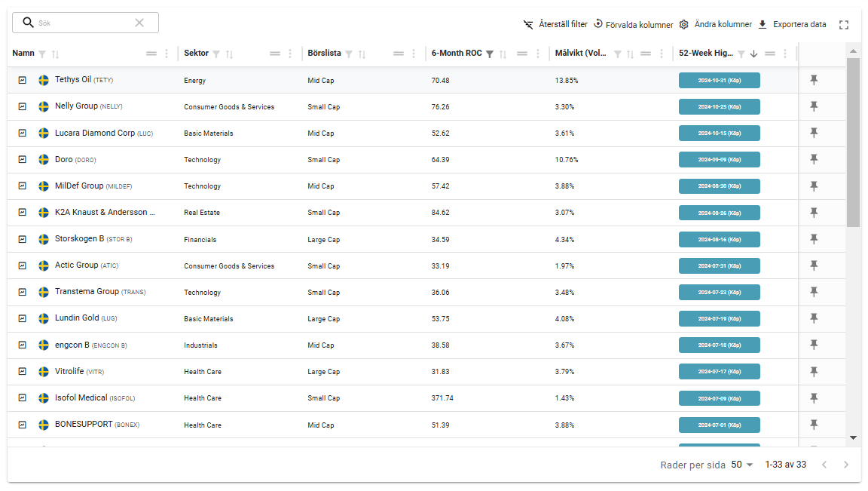Toggle pin for Doro row
The height and width of the screenshot is (491, 868).
tap(814, 159)
